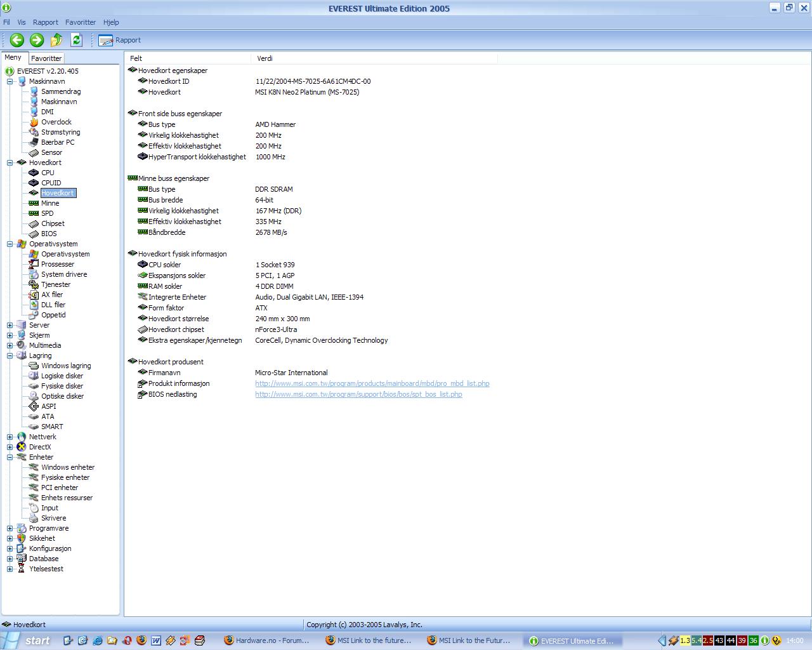The height and width of the screenshot is (650, 812).
Task: Select the DLL filer icon
Action: 34,305
